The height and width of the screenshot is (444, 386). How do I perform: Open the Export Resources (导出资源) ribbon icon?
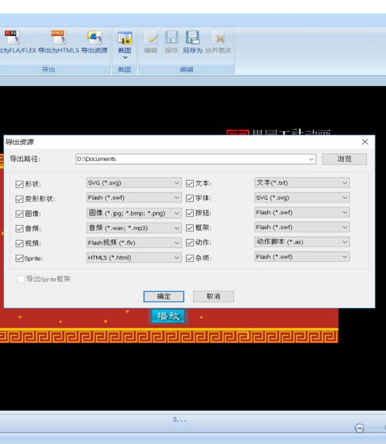tap(95, 37)
